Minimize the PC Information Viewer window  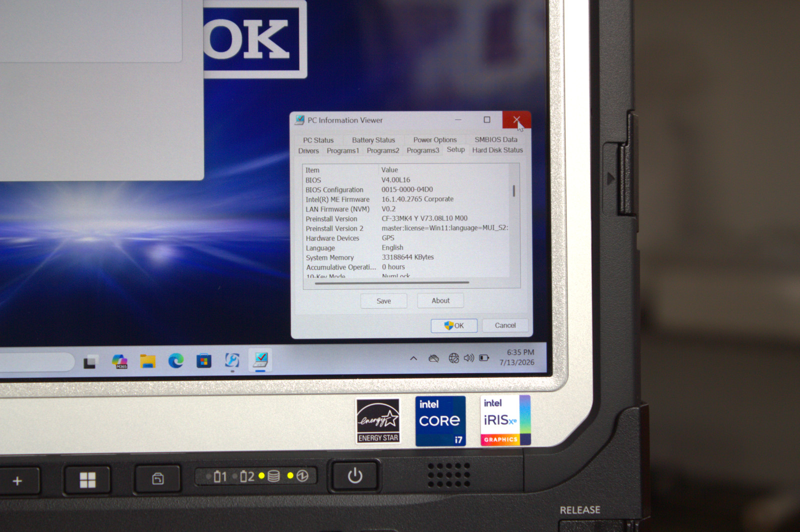click(458, 120)
